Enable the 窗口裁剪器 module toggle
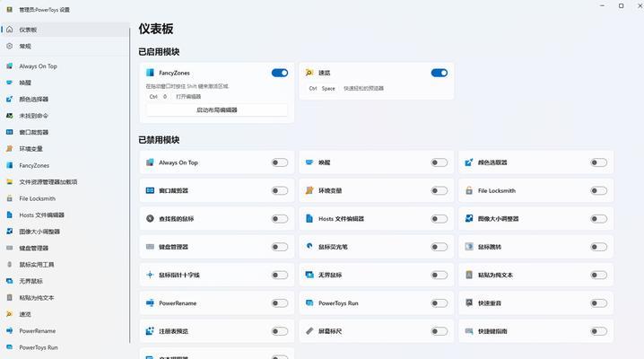 pyautogui.click(x=280, y=190)
